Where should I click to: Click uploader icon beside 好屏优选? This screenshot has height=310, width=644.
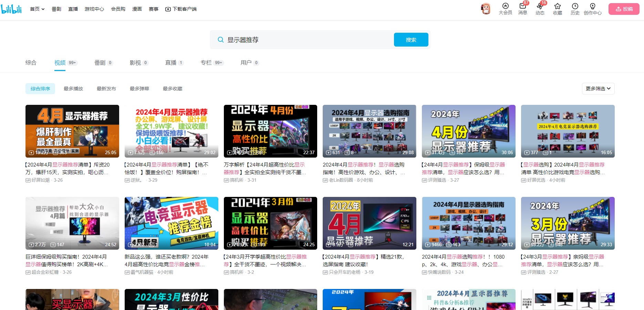tap(523, 180)
